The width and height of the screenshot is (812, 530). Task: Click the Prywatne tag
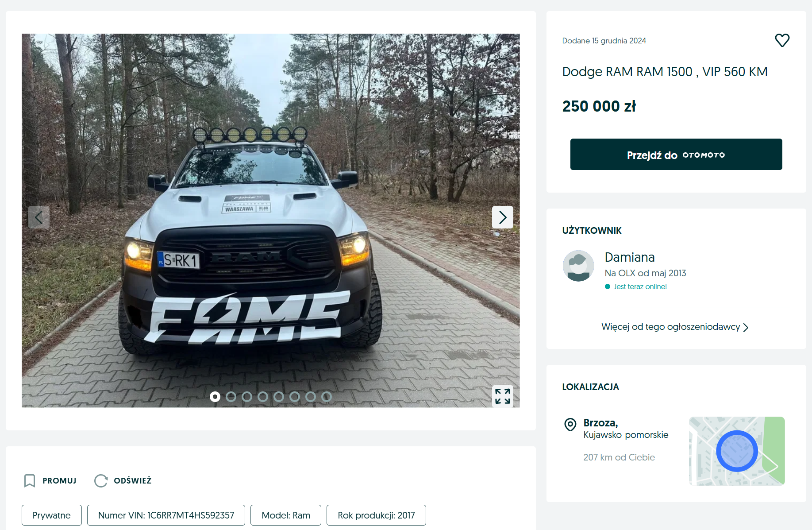coord(52,515)
